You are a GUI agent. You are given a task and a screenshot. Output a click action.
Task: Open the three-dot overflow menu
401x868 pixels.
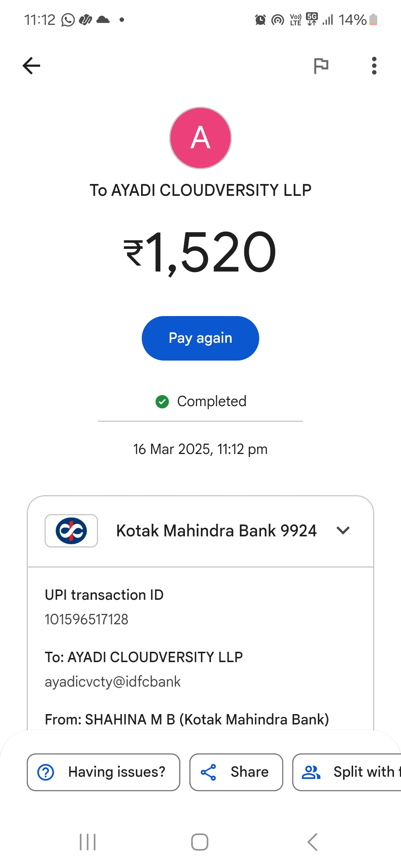pos(374,66)
